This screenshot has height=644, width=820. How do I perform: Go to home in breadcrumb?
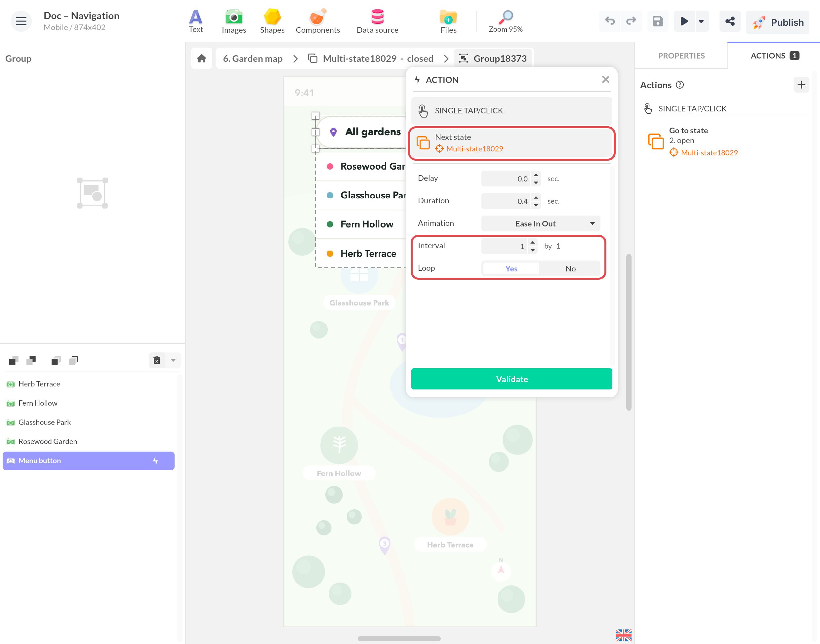click(202, 59)
